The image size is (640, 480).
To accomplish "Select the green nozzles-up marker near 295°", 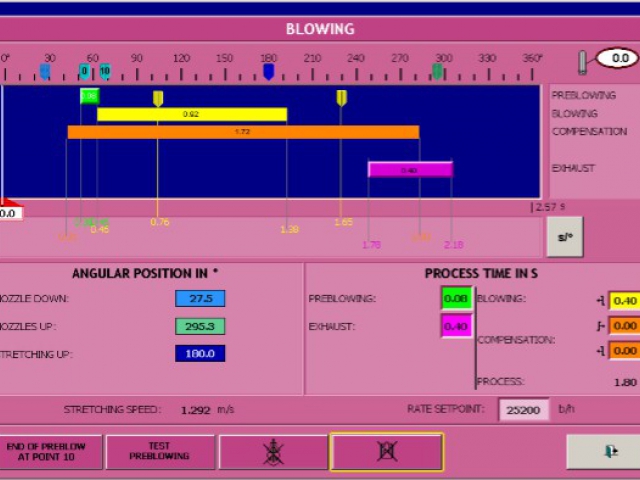I will pos(437,71).
